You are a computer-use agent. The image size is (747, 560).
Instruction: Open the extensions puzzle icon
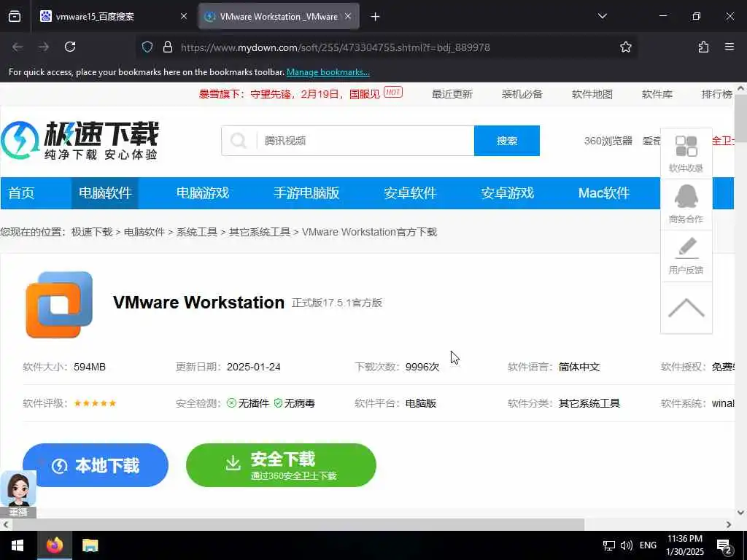703,47
